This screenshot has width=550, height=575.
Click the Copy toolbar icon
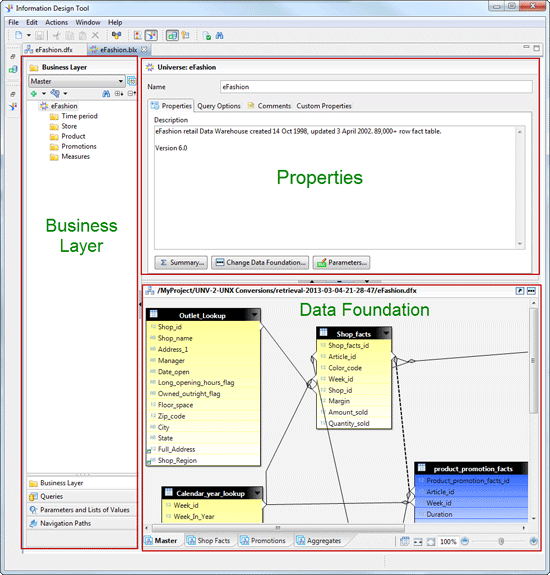(x=70, y=35)
